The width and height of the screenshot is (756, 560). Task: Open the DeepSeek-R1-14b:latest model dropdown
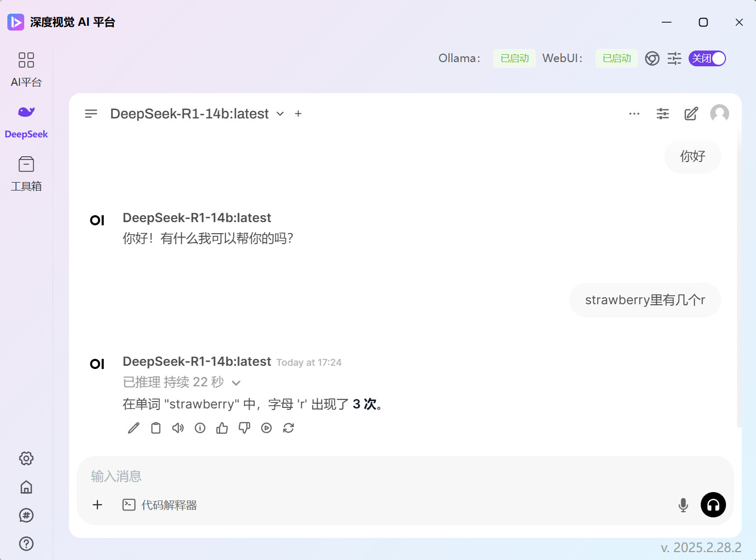197,114
